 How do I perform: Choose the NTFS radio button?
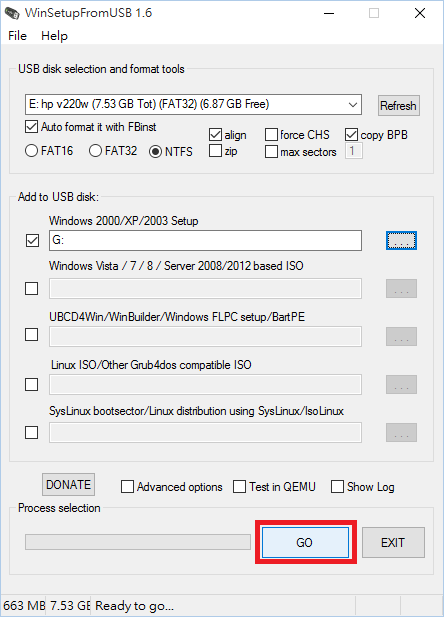click(x=155, y=151)
